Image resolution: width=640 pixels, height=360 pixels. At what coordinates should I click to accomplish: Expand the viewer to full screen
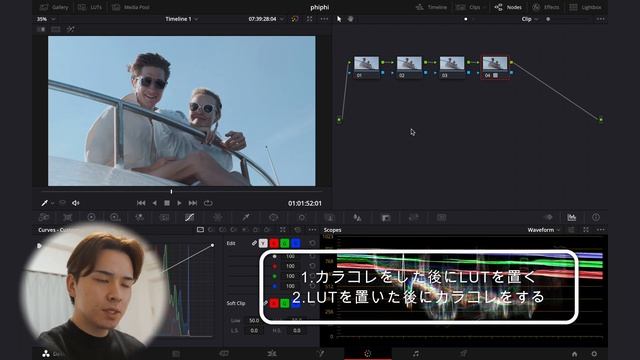[x=309, y=19]
